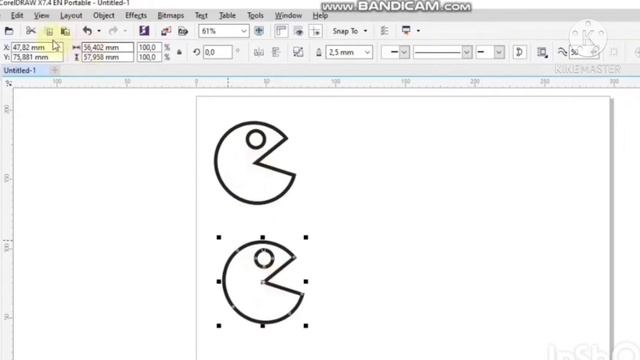
Task: Open the line style dropdown
Action: [467, 52]
